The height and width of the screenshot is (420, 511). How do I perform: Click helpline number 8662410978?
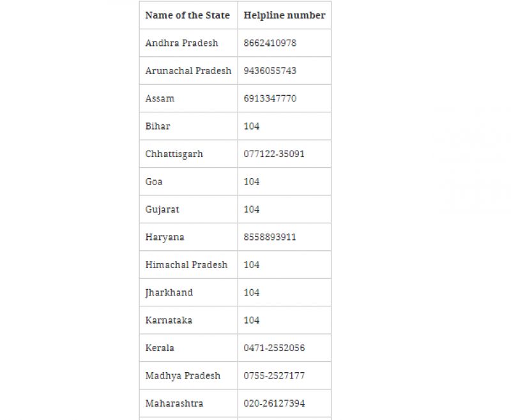[x=270, y=43]
